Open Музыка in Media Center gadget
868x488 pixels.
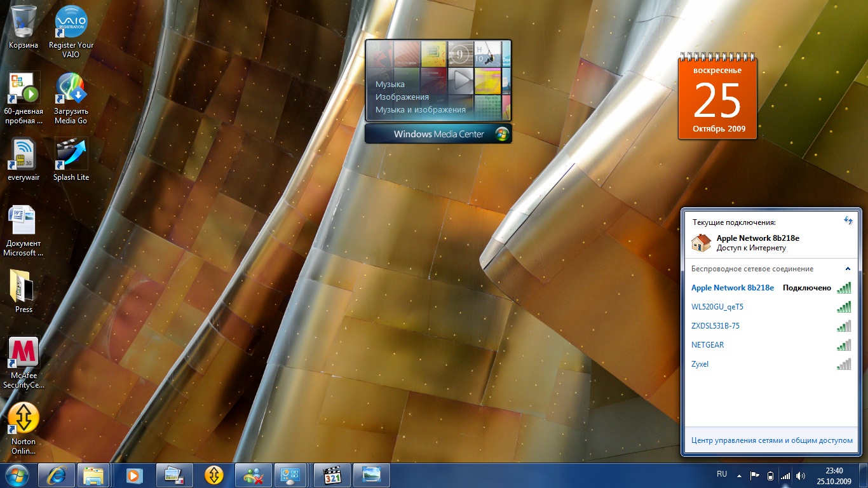pos(390,85)
